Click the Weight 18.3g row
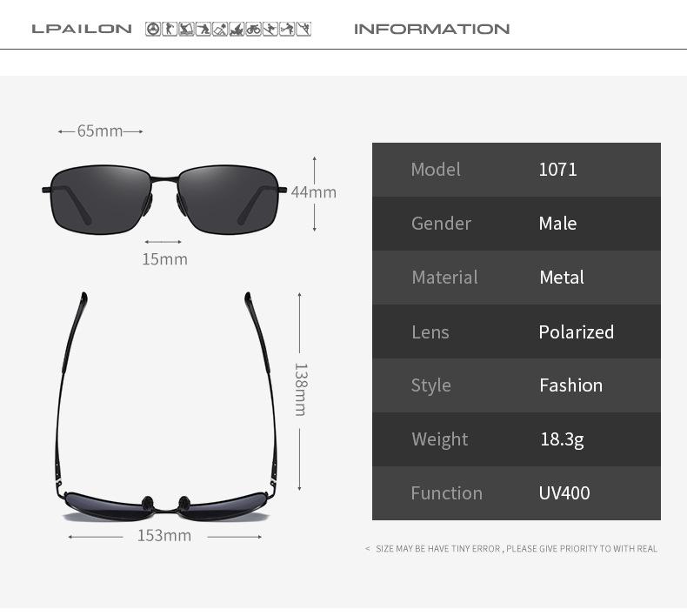Viewport: 687px width, 616px height. coord(517,439)
